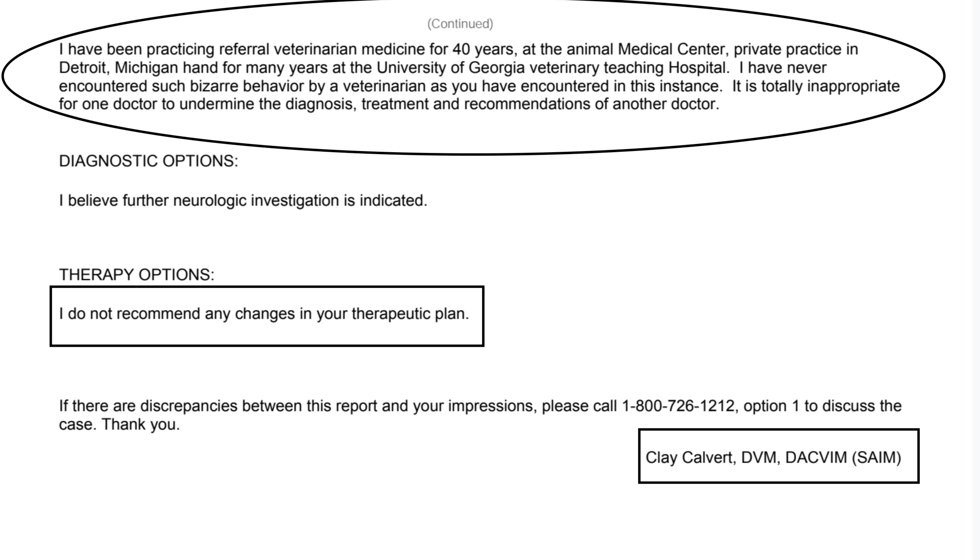Viewport: 980px width, 560px height.
Task: Click the word "discrepancies"
Action: 188,406
